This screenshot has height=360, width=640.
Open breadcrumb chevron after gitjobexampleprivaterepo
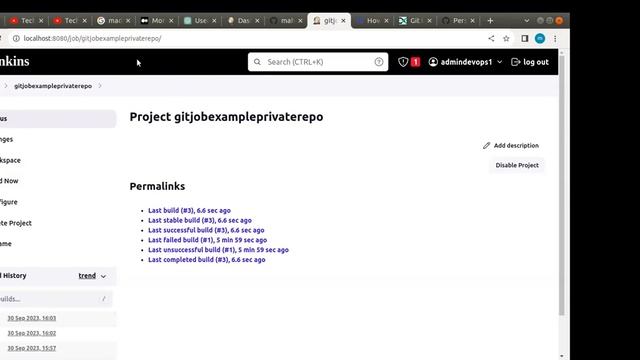point(100,86)
